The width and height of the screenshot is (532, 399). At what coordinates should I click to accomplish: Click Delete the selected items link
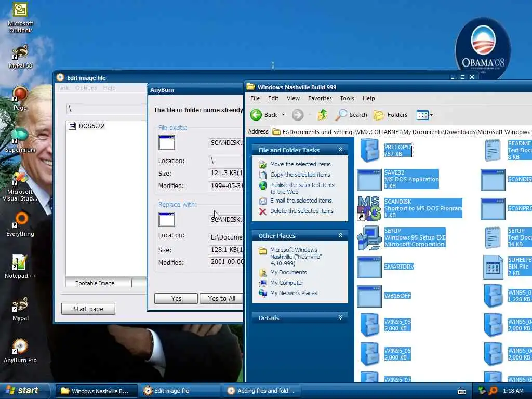[x=301, y=211]
